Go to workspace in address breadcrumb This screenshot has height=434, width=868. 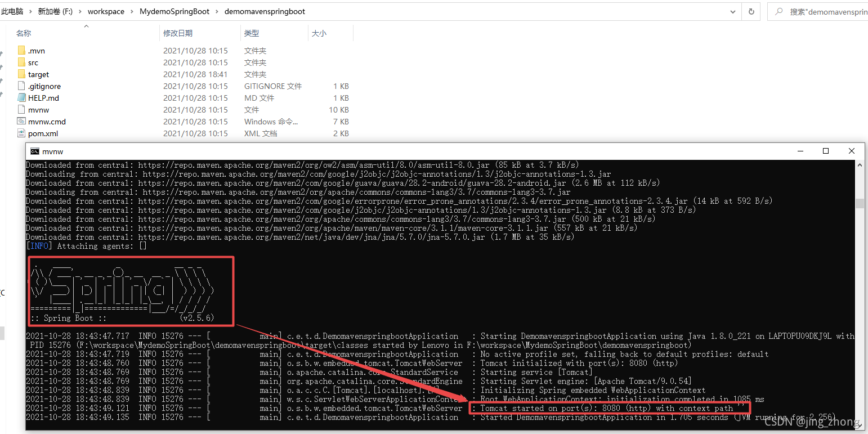pos(106,11)
